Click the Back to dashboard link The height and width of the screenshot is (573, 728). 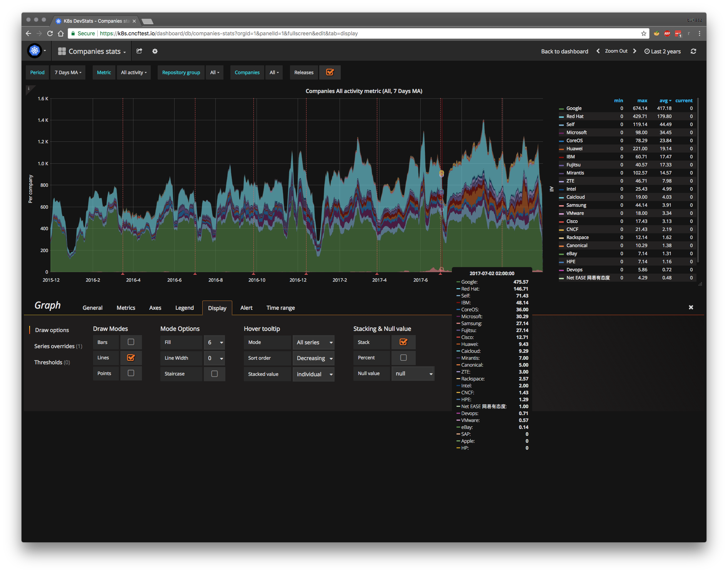[x=564, y=51]
